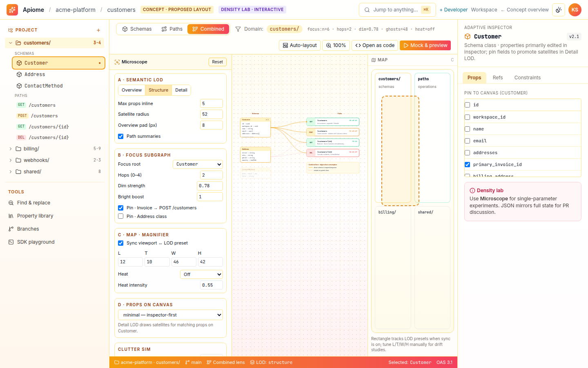588x368 pixels.
Task: Expand the billing/ folder
Action: point(11,149)
